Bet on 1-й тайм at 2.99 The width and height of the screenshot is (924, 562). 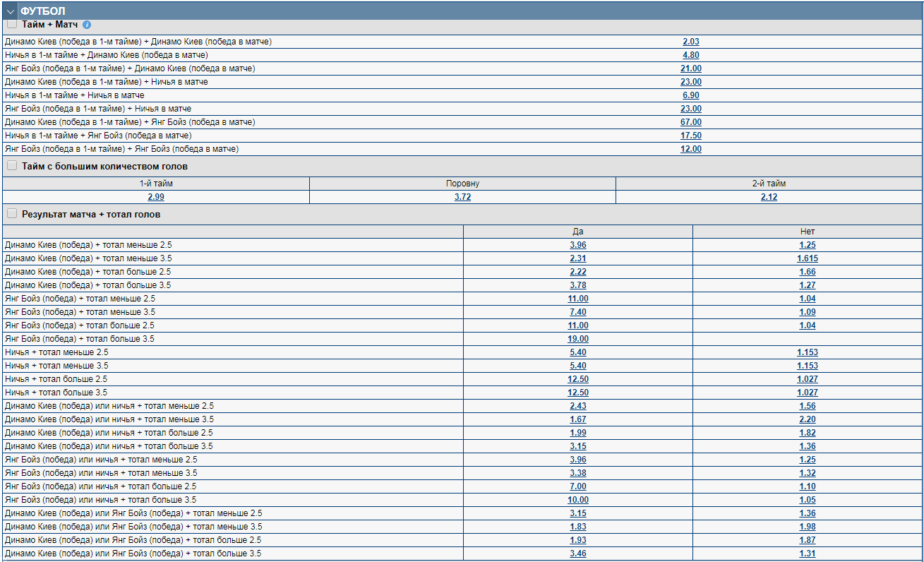pos(156,197)
